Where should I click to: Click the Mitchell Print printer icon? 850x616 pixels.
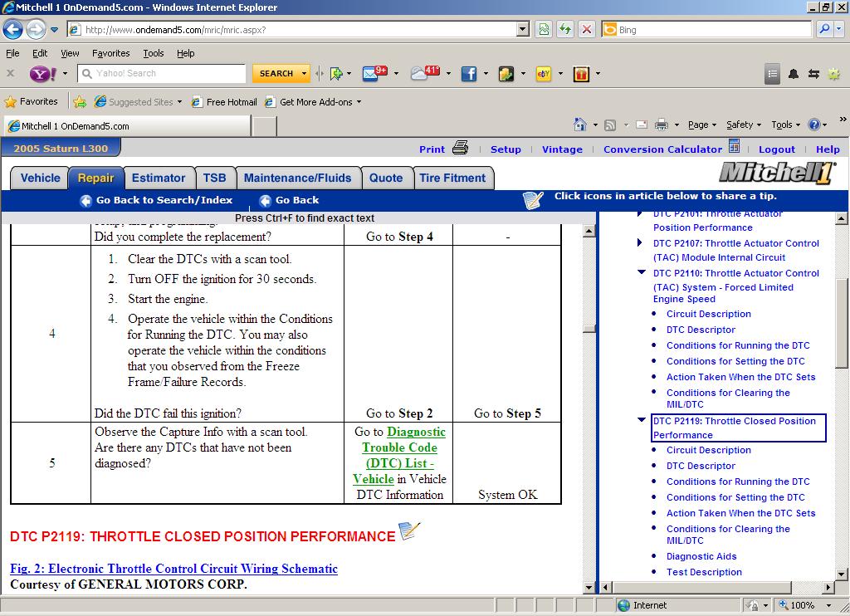460,148
